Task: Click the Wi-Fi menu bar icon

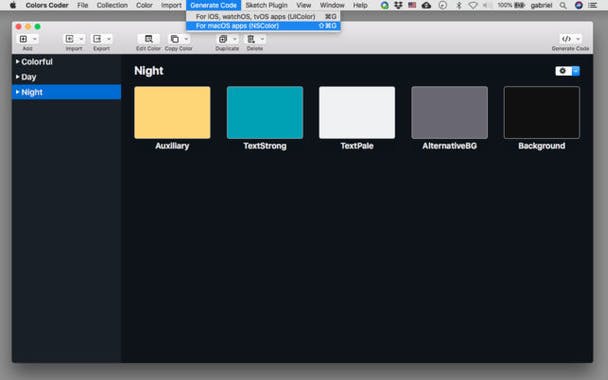Action: (x=473, y=5)
